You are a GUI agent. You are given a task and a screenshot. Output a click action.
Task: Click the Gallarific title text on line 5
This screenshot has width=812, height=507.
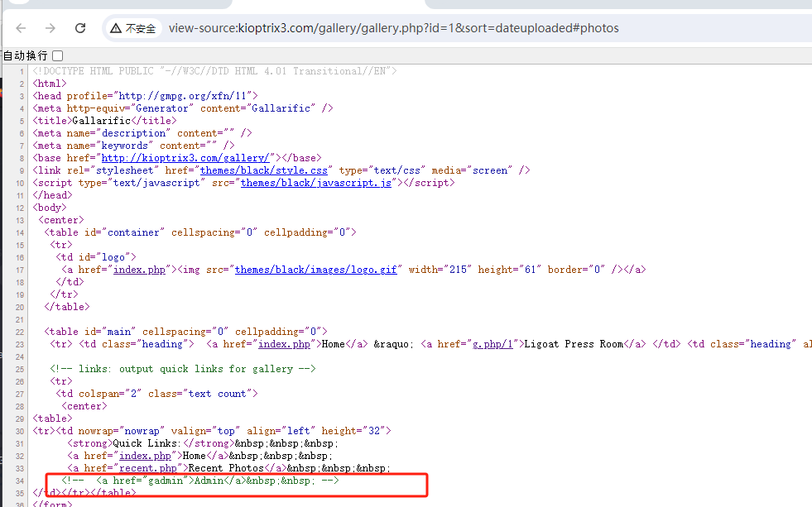coord(102,121)
